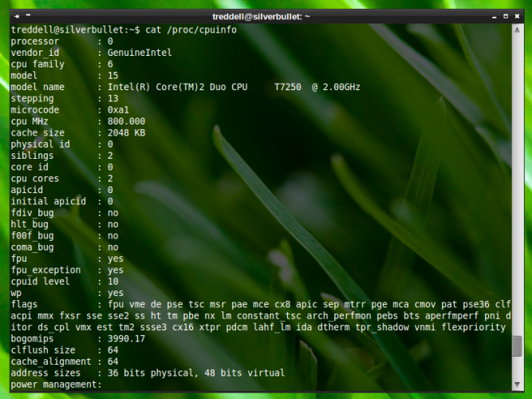Click the terminal scrollbar thumb
Viewport: 532px width, 399px height.
(517, 345)
